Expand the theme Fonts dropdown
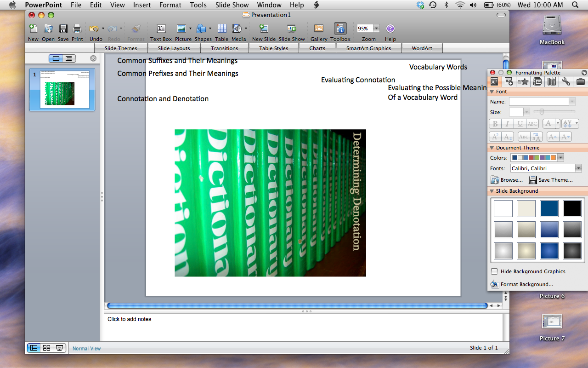 (578, 168)
